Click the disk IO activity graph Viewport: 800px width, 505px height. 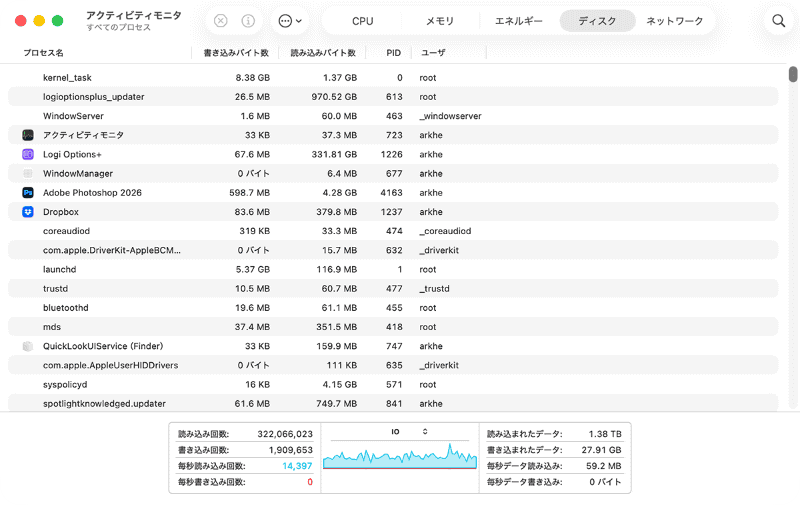pyautogui.click(x=400, y=456)
